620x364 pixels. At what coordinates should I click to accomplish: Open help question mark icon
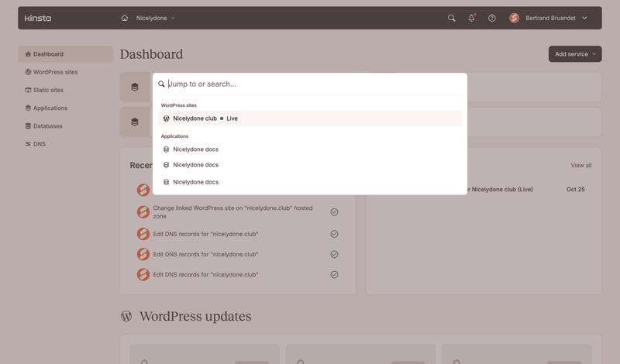[x=492, y=18]
